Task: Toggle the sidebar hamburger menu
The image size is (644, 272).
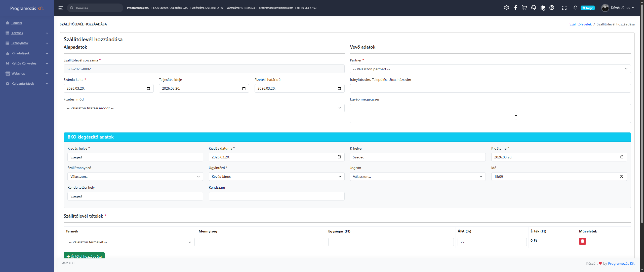Action: pos(61,8)
